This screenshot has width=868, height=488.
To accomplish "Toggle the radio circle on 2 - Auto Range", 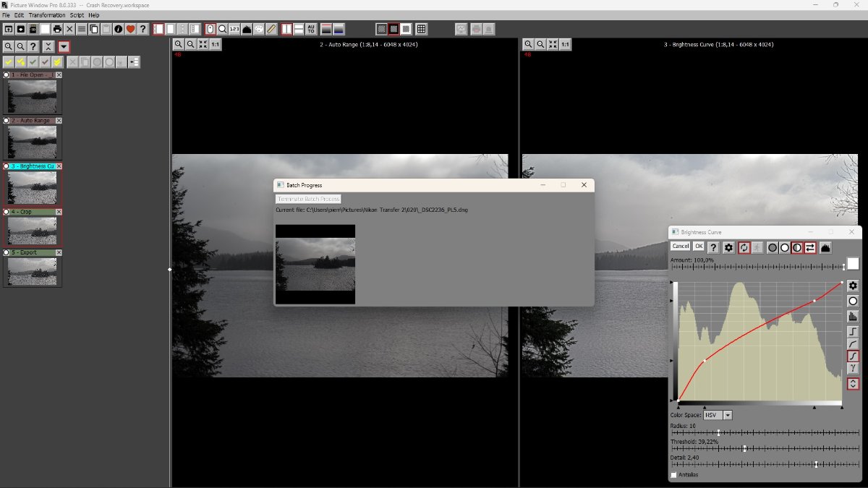I will pyautogui.click(x=7, y=121).
